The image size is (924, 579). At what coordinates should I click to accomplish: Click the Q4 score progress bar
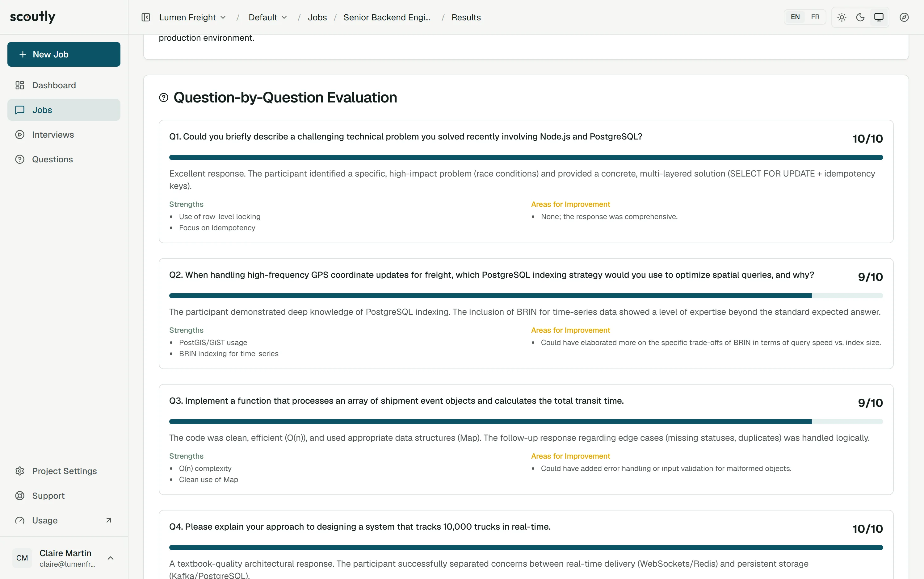click(526, 548)
